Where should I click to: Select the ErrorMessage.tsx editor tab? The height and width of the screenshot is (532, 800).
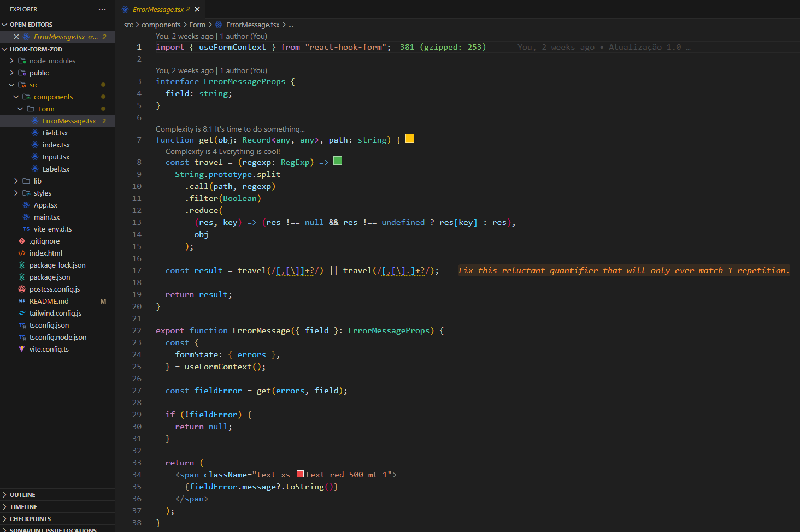tap(161, 9)
